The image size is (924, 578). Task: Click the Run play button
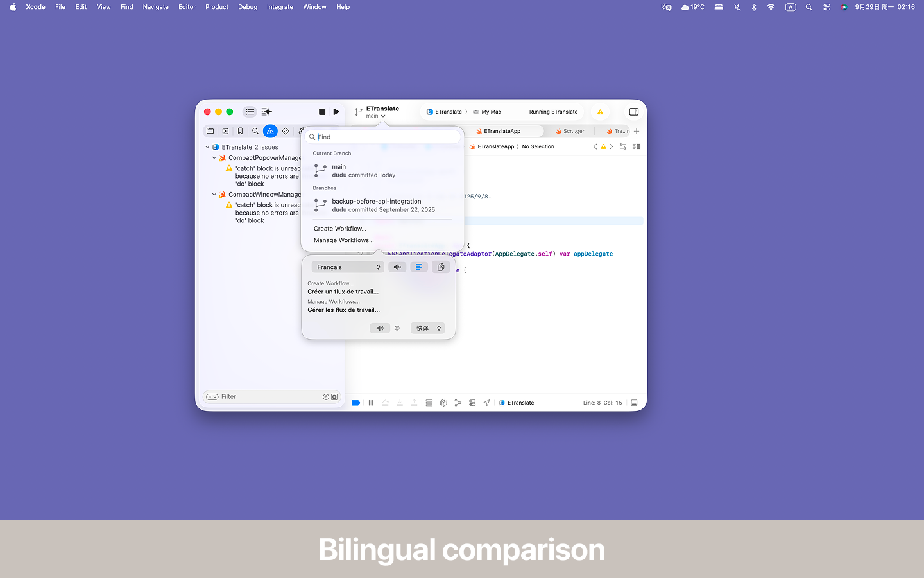tap(336, 112)
